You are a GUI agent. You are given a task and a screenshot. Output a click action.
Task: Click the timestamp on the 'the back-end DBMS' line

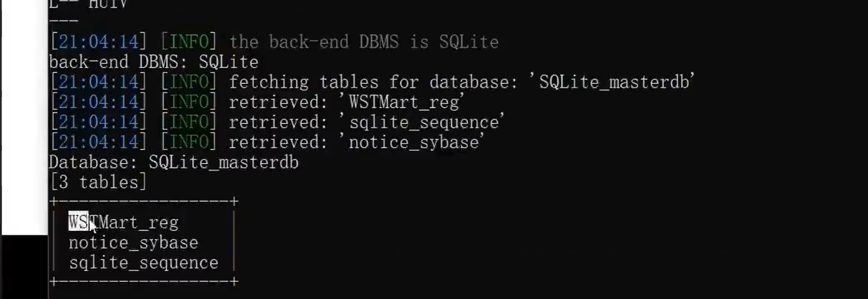point(99,42)
